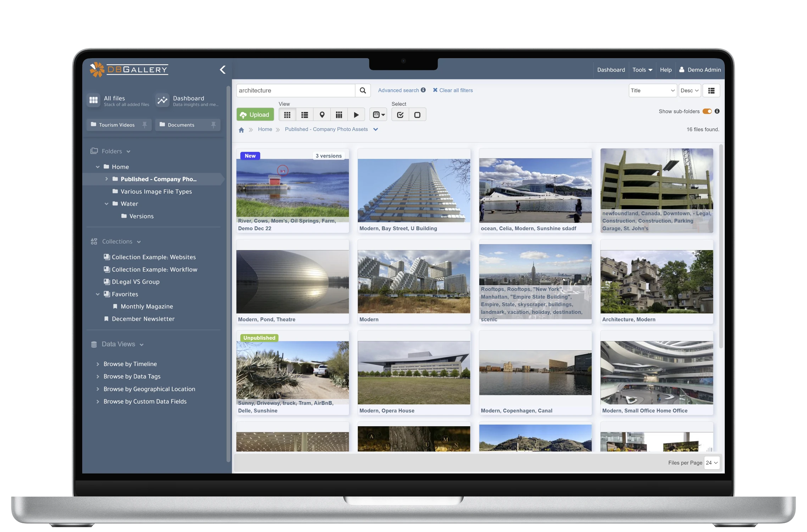Switch to list view icon
The height and width of the screenshot is (532, 807).
tap(305, 115)
